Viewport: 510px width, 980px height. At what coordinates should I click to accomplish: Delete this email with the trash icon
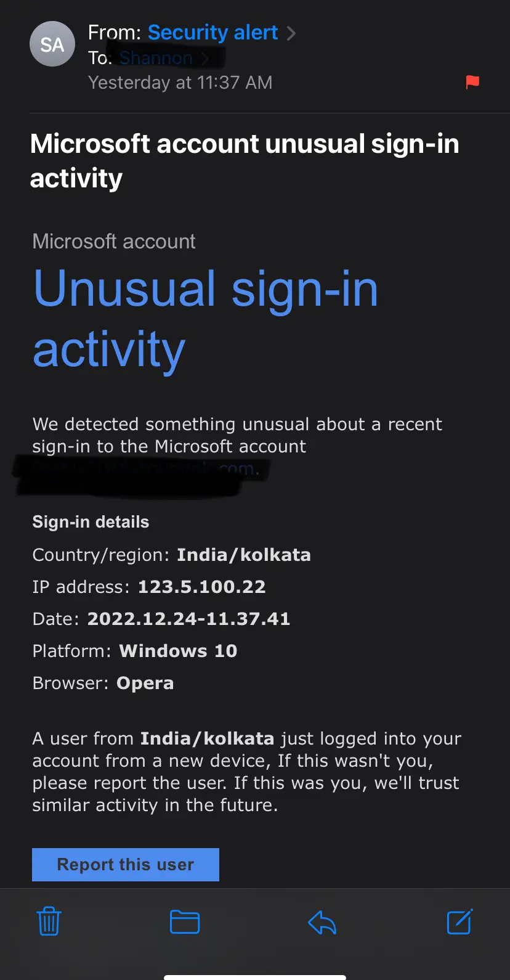tap(49, 922)
